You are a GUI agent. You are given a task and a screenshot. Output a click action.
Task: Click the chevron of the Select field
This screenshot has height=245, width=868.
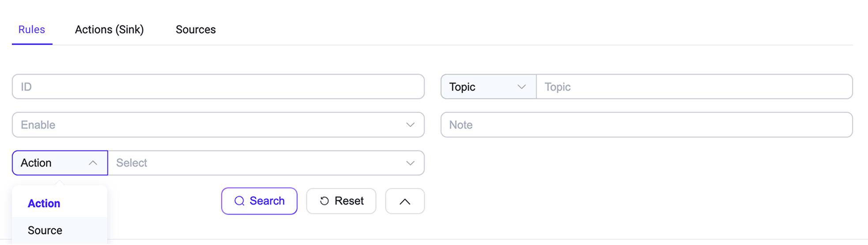tap(410, 163)
